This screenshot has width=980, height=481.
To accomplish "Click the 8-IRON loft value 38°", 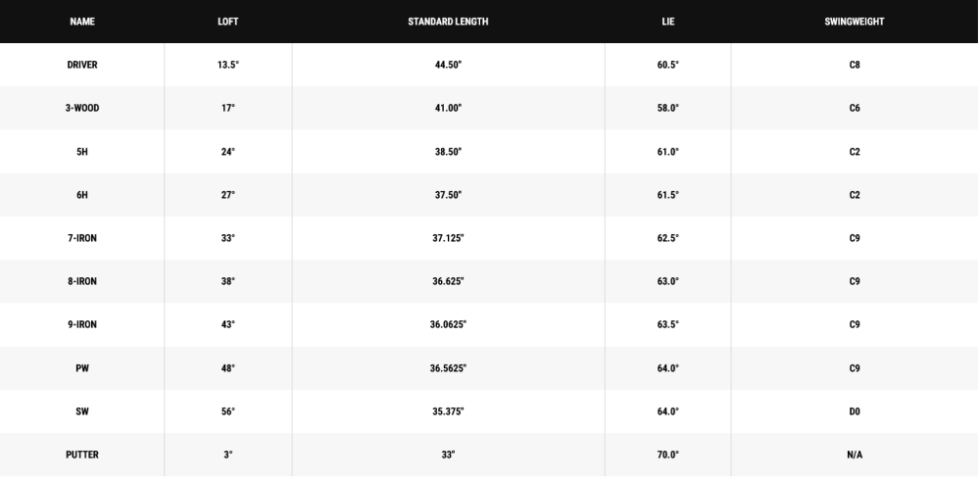I will [228, 282].
